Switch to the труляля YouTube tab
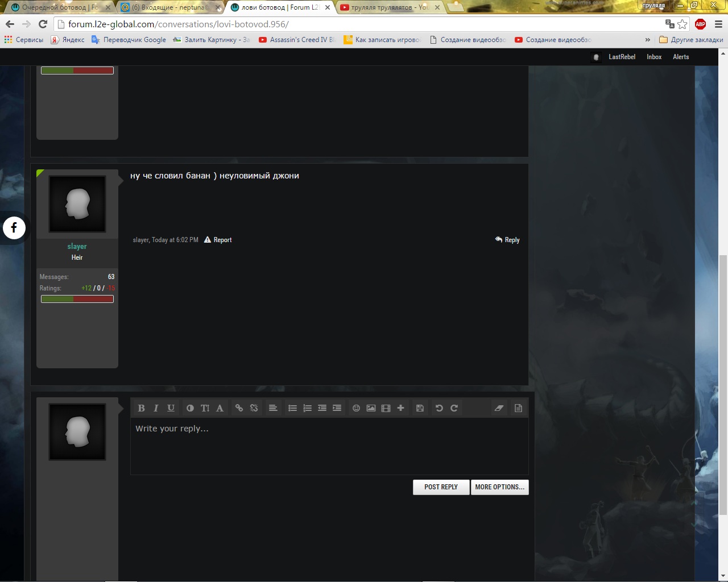Image resolution: width=728 pixels, height=582 pixels. click(x=390, y=7)
